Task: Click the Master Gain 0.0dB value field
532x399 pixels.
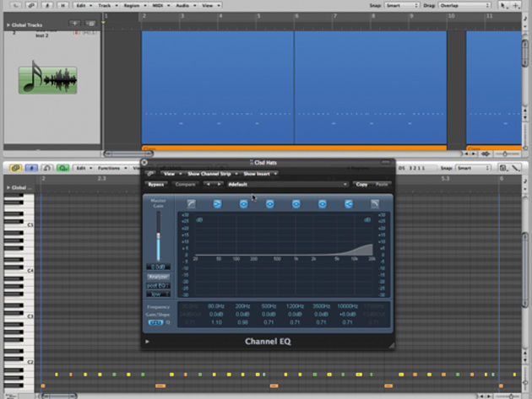Action: (158, 267)
